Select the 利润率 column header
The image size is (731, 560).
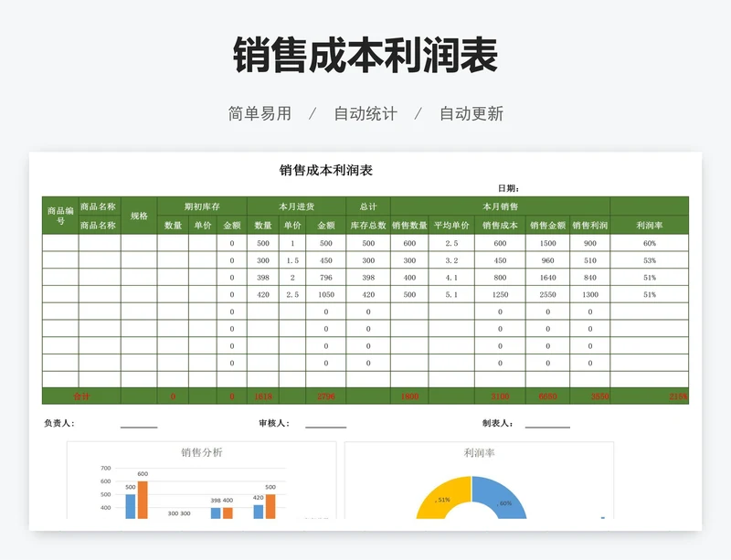pyautogui.click(x=649, y=225)
